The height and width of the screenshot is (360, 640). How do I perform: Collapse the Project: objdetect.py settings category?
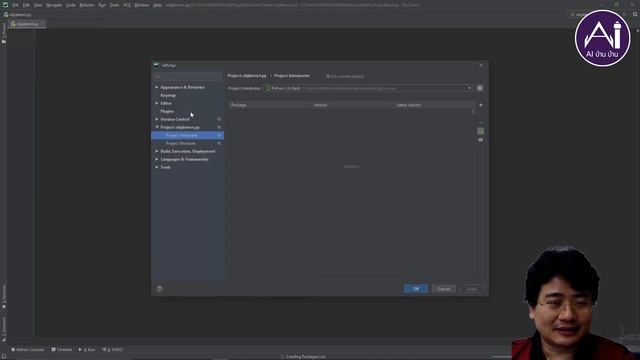point(157,127)
